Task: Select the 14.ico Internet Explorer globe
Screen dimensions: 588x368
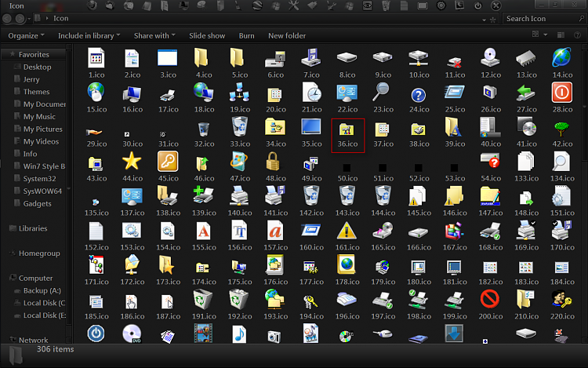Action: [x=562, y=57]
